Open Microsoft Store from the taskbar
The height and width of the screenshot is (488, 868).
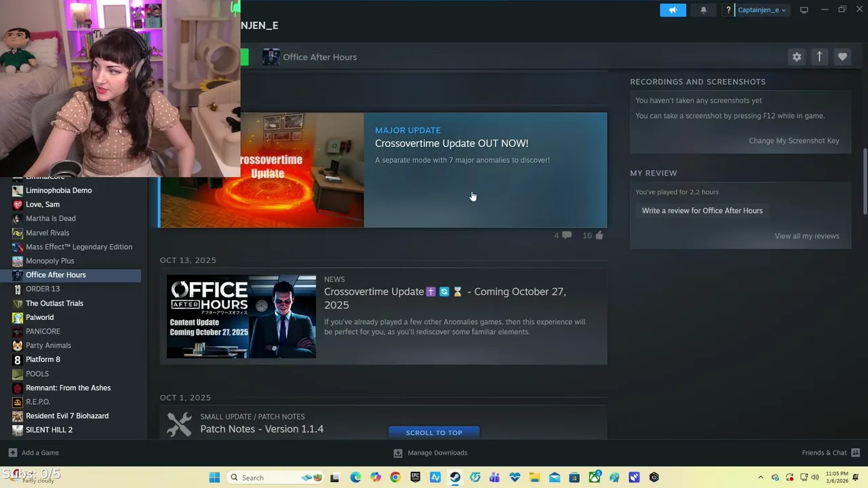[574, 477]
